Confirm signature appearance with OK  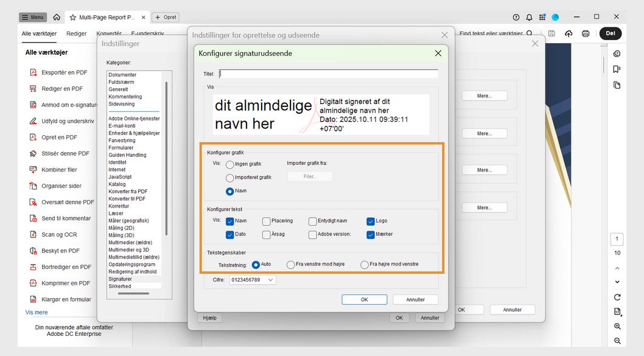tap(364, 299)
